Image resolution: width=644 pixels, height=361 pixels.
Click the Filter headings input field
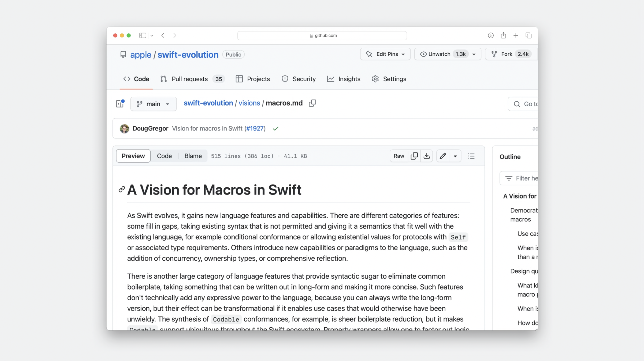tap(519, 178)
